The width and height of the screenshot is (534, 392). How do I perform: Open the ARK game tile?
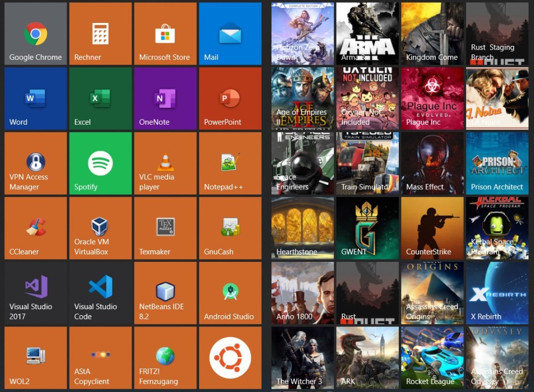coord(367,358)
